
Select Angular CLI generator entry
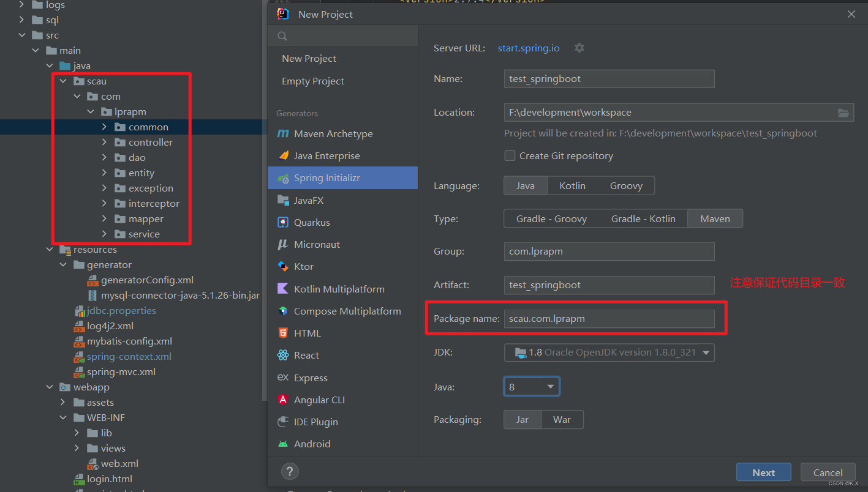(342, 400)
